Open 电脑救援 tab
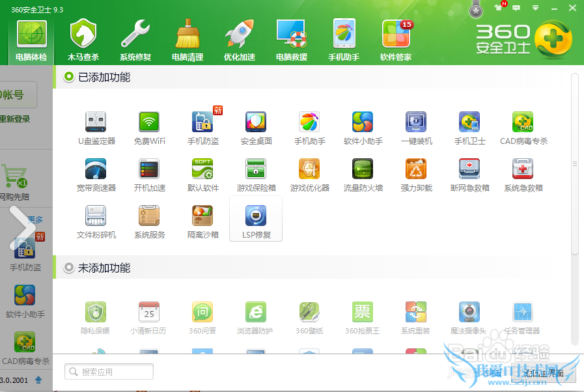 click(292, 42)
